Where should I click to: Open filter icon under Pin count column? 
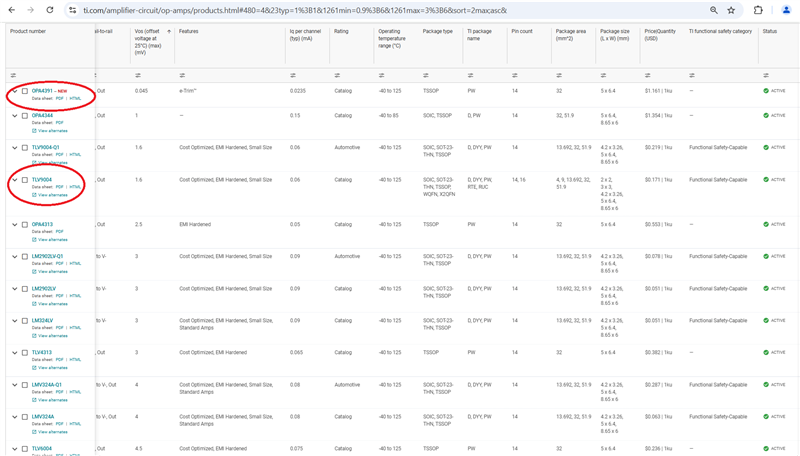[x=515, y=75]
